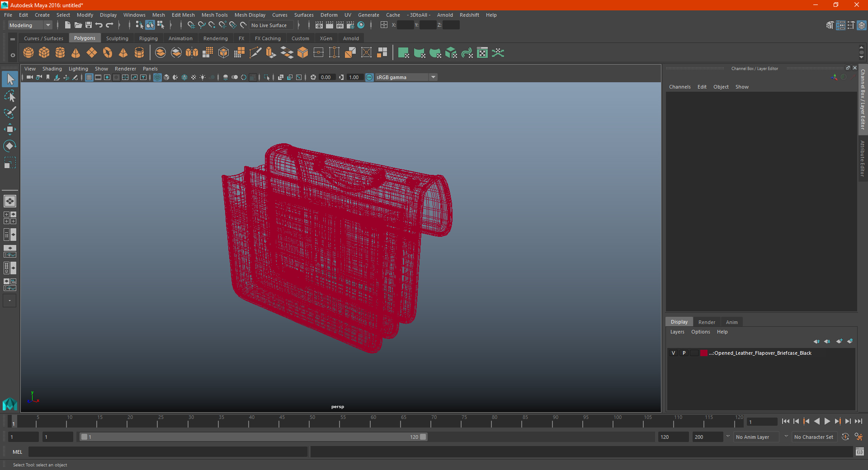Toggle wireframe shading in viewport toolbar
Viewport: 868px width, 470px height.
coord(157,77)
